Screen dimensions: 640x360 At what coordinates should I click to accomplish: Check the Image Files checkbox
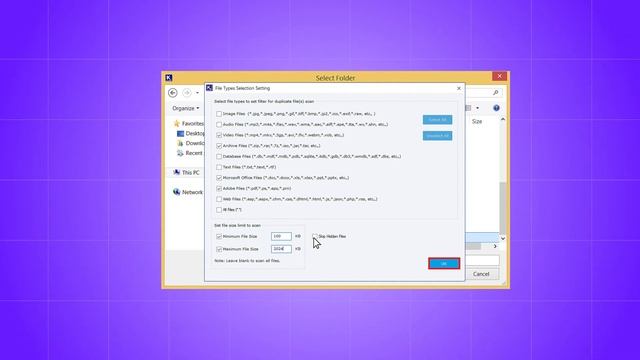(x=219, y=114)
